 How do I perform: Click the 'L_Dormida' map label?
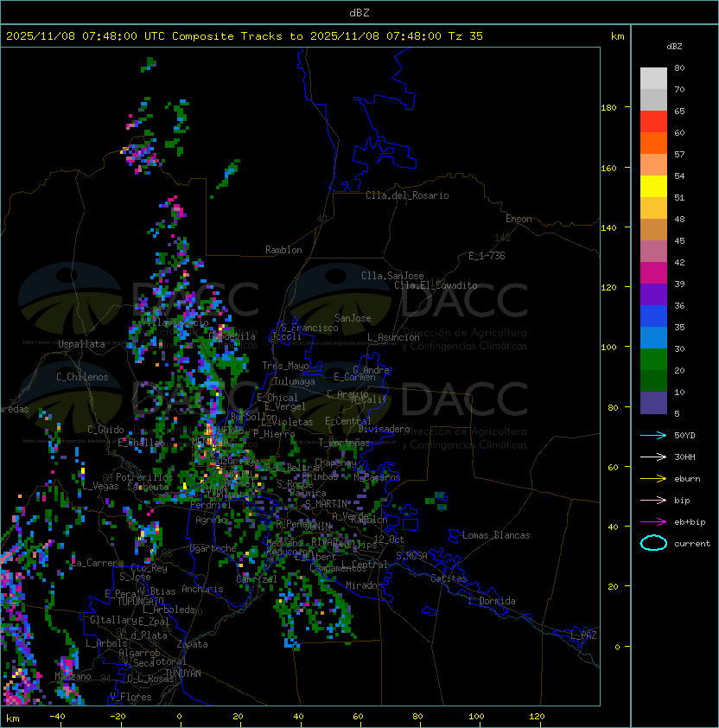pos(492,601)
